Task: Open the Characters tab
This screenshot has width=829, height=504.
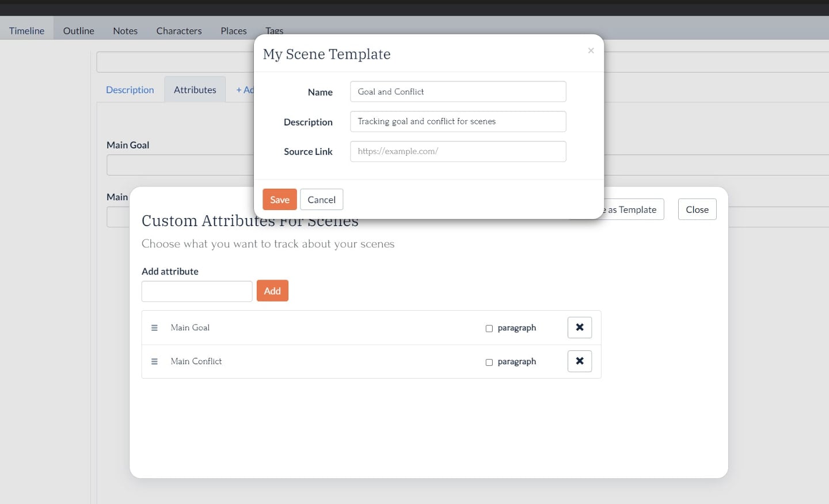Action: (x=178, y=30)
